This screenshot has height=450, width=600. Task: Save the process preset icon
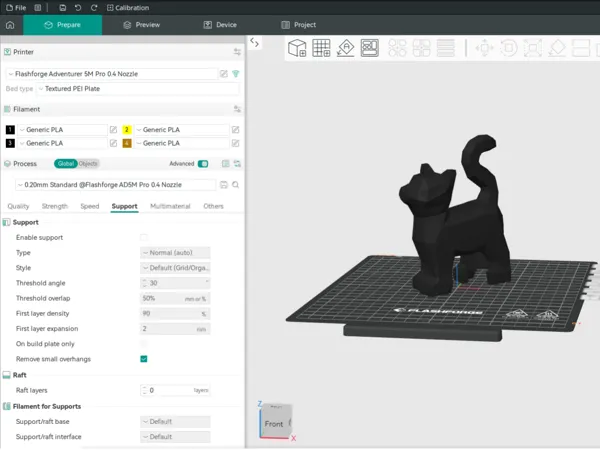pos(224,185)
